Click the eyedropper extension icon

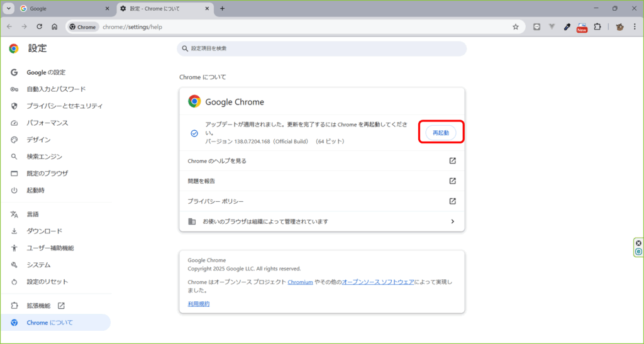[567, 27]
